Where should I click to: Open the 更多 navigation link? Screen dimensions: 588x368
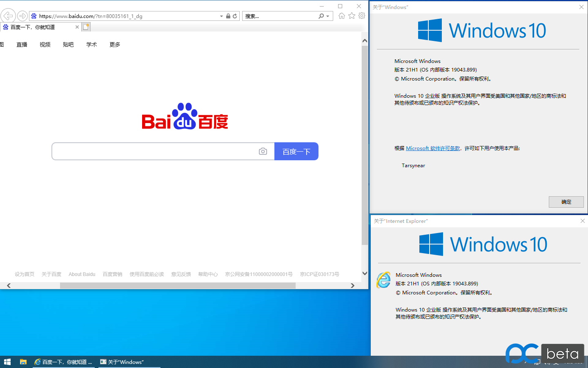[x=115, y=45]
